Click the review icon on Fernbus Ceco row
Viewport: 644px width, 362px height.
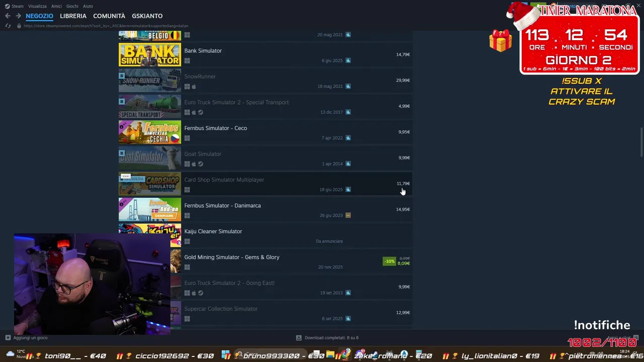click(x=348, y=138)
